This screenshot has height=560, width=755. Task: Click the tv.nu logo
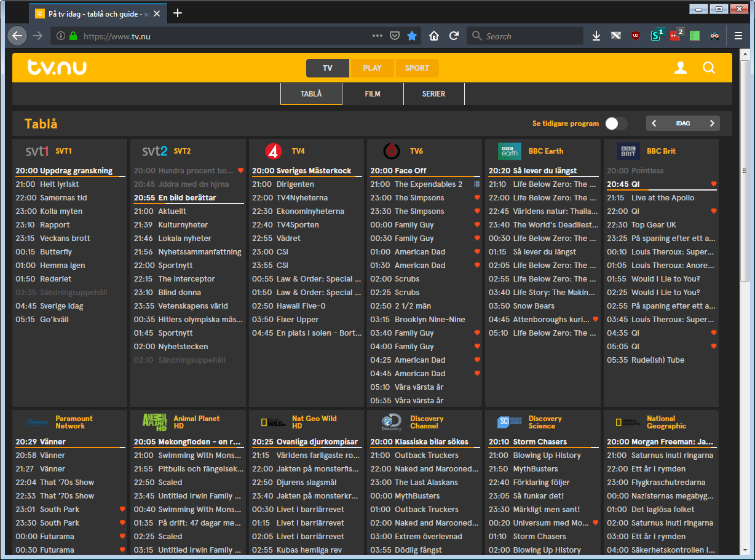(x=57, y=68)
